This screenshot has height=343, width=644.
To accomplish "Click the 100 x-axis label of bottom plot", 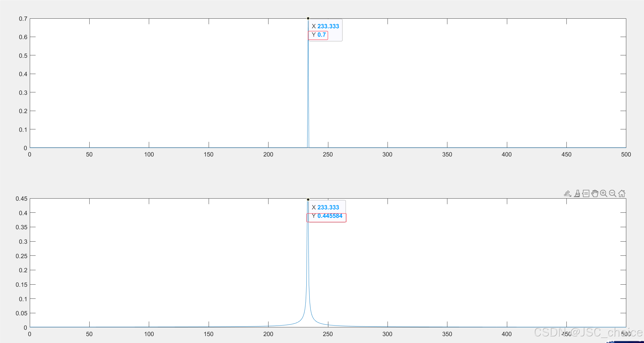I will (149, 334).
